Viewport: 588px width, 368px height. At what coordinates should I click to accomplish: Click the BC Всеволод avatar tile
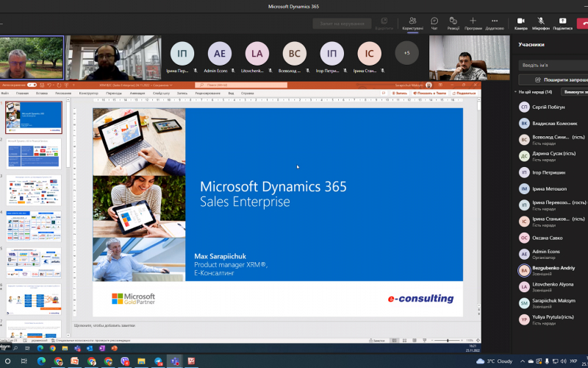pos(295,53)
